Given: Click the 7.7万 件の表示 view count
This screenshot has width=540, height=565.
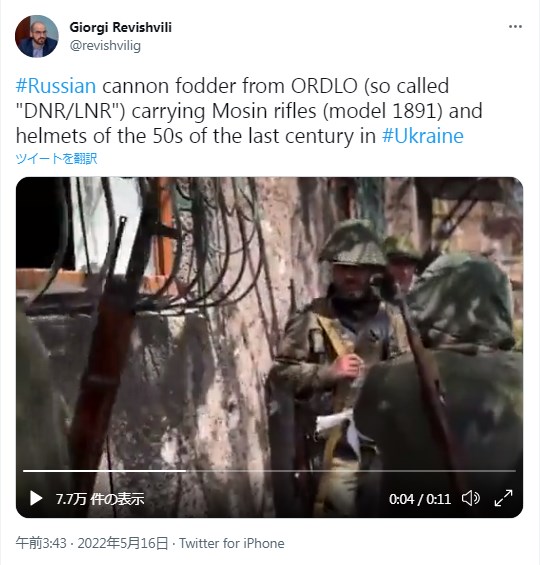Looking at the screenshot, I should click(x=100, y=499).
